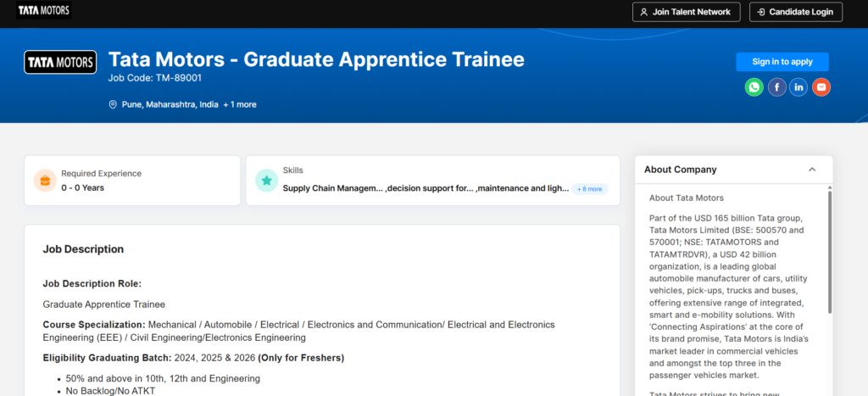Image resolution: width=868 pixels, height=396 pixels.
Task: Collapse the About Company panel
Action: (x=812, y=170)
